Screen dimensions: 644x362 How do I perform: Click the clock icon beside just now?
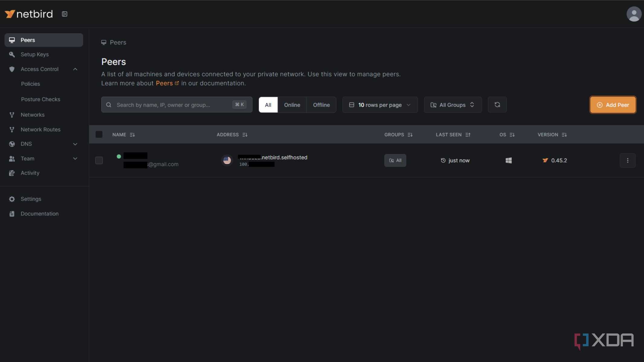[443, 160]
